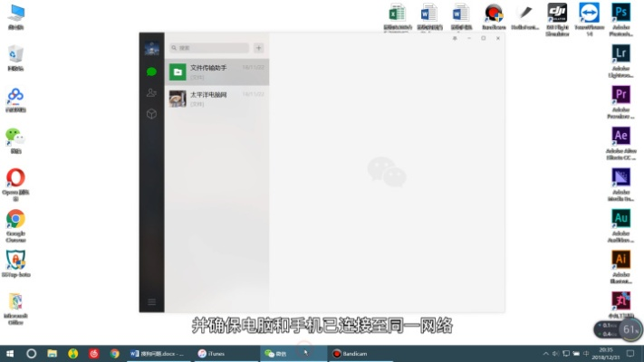644x362 pixels.
Task: Select the Chats icon in WeChat sidebar
Action: tap(151, 71)
